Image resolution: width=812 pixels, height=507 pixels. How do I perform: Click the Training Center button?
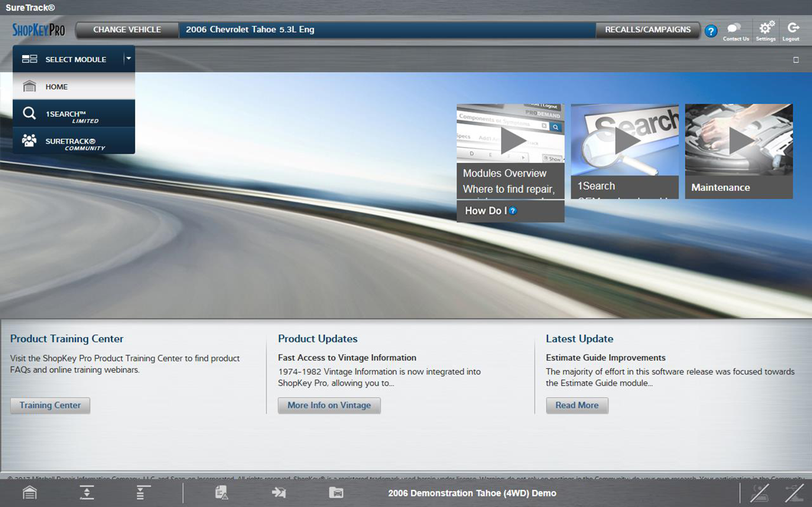[50, 405]
